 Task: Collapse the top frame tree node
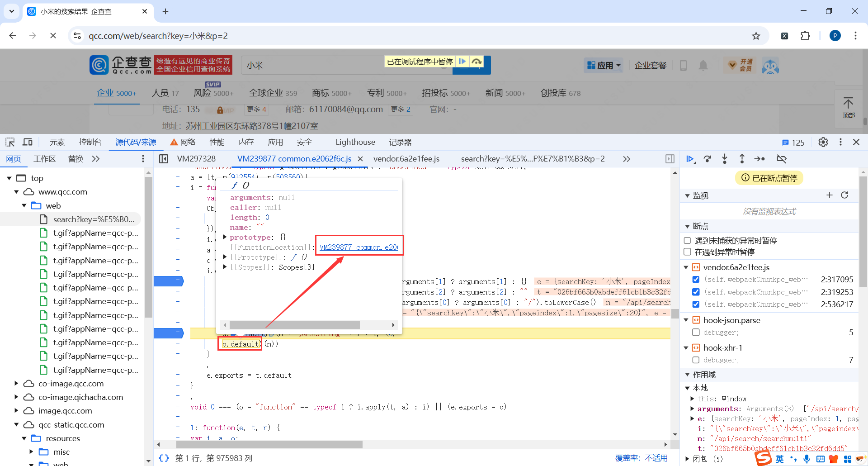[x=9, y=178]
